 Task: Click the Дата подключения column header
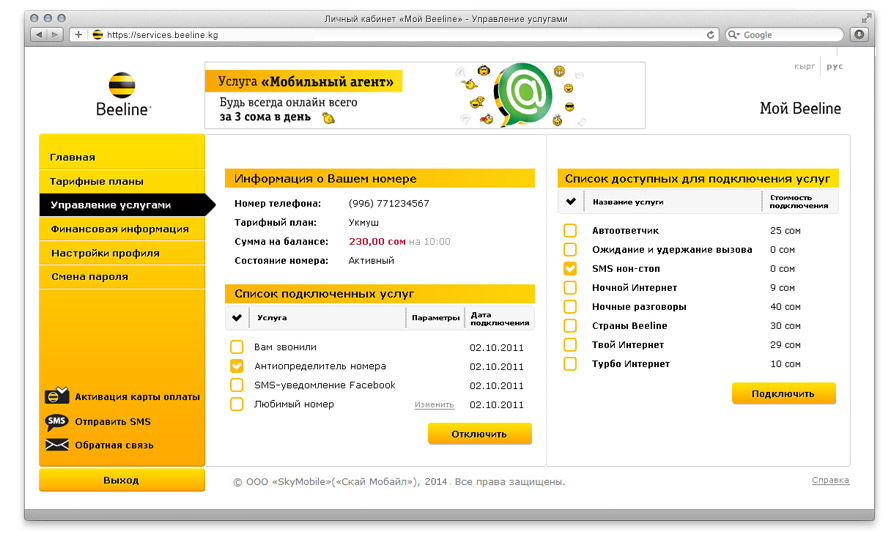coord(499,319)
